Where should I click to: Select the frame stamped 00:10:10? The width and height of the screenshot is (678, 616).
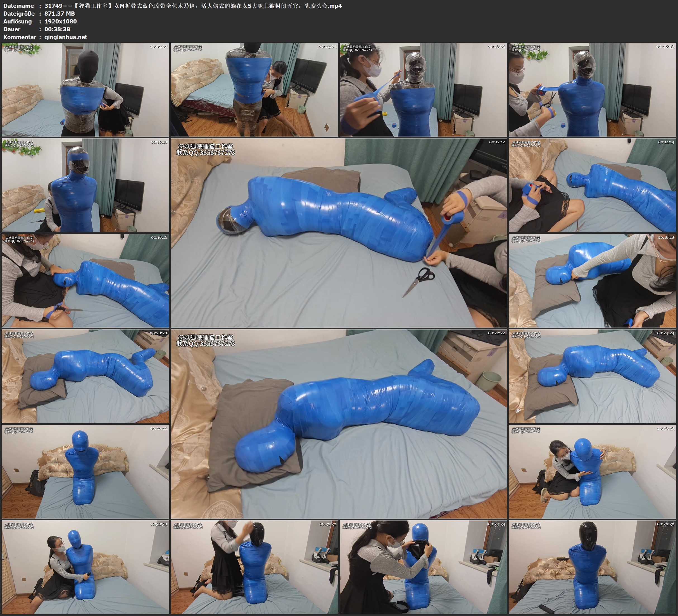click(85, 185)
